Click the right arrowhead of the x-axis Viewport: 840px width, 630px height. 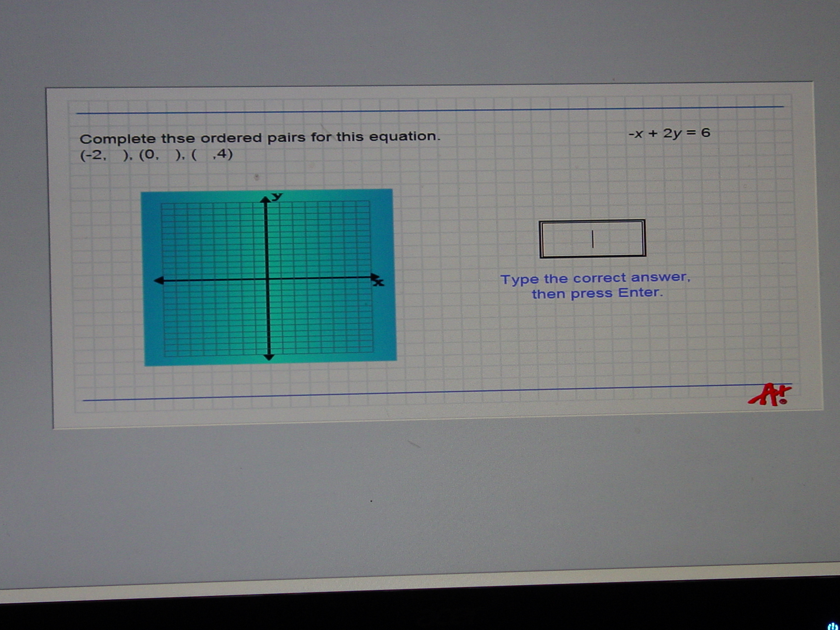click(375, 277)
